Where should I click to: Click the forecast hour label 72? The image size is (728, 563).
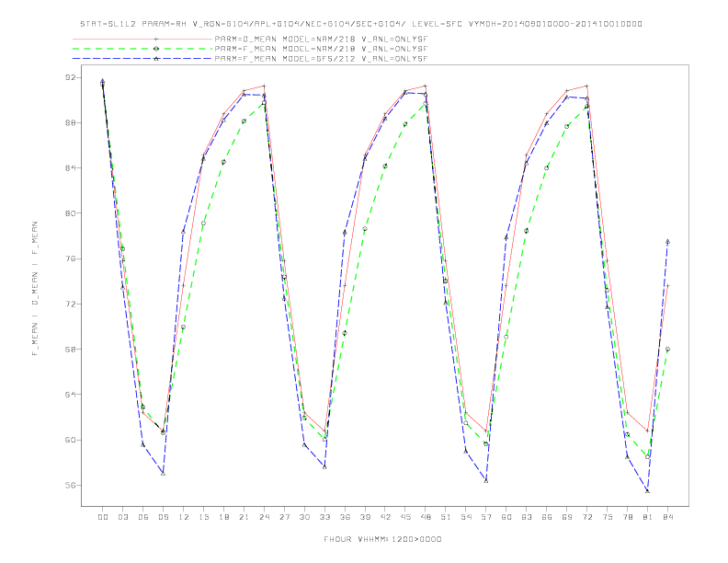(x=587, y=517)
